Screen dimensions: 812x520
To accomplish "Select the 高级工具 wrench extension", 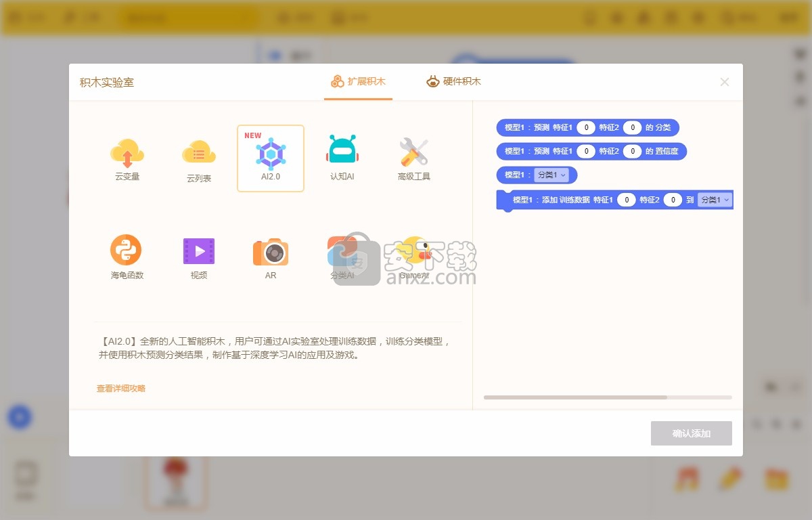I will coord(414,159).
